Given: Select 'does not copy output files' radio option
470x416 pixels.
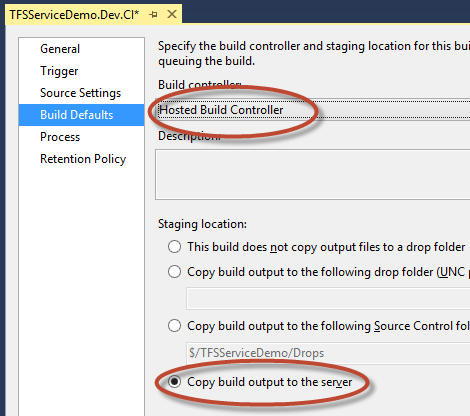Looking at the screenshot, I should click(174, 247).
